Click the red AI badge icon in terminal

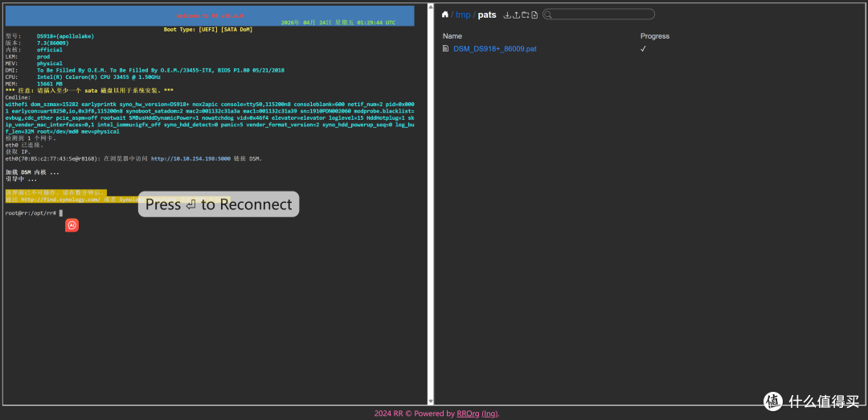pyautogui.click(x=72, y=225)
